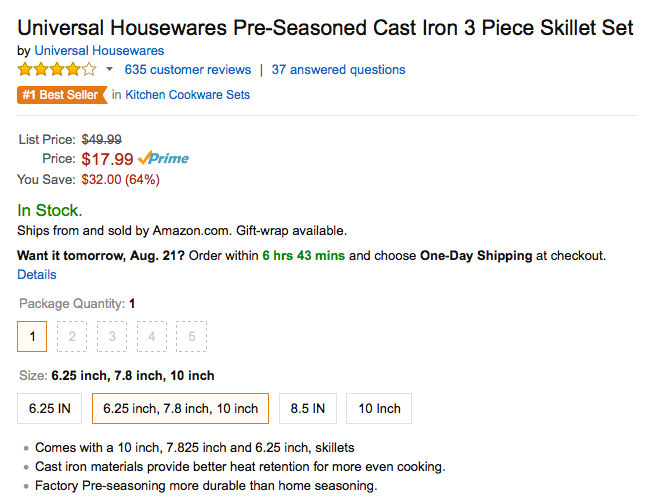
Task: Select package quantity 1
Action: click(x=32, y=336)
